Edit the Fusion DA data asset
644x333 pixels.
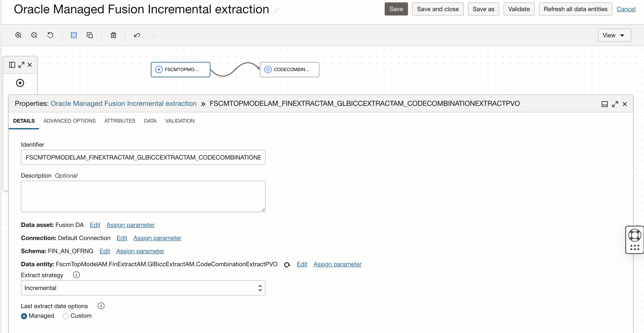tap(95, 225)
